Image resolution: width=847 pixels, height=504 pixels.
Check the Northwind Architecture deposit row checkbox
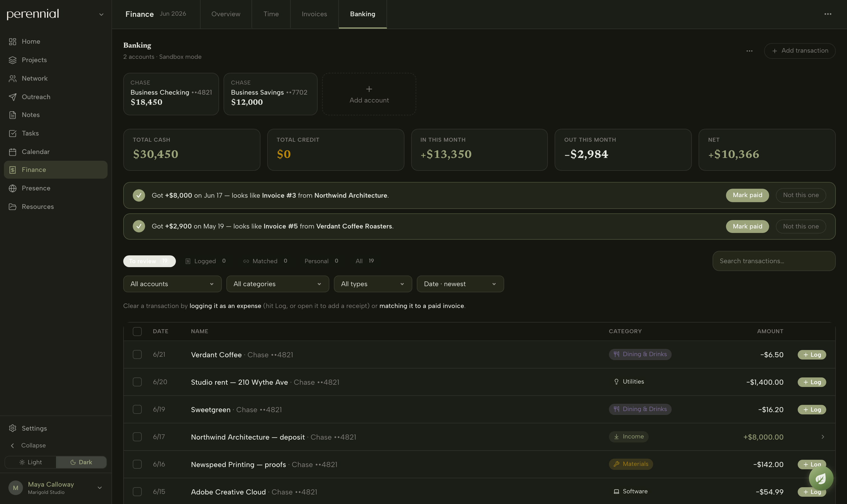coord(137,437)
